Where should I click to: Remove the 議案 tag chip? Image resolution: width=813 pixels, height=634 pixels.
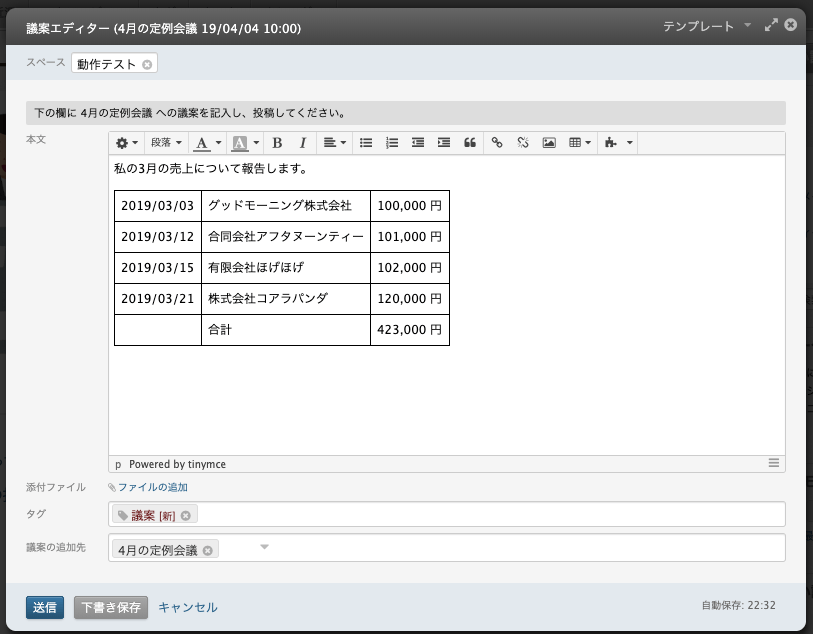[x=185, y=515]
